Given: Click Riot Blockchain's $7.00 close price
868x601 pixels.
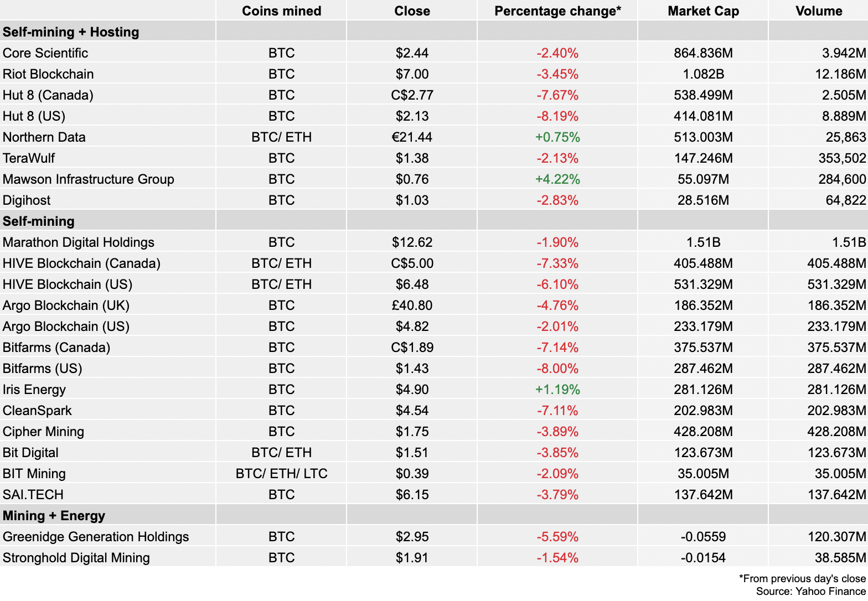Looking at the screenshot, I should [x=412, y=74].
